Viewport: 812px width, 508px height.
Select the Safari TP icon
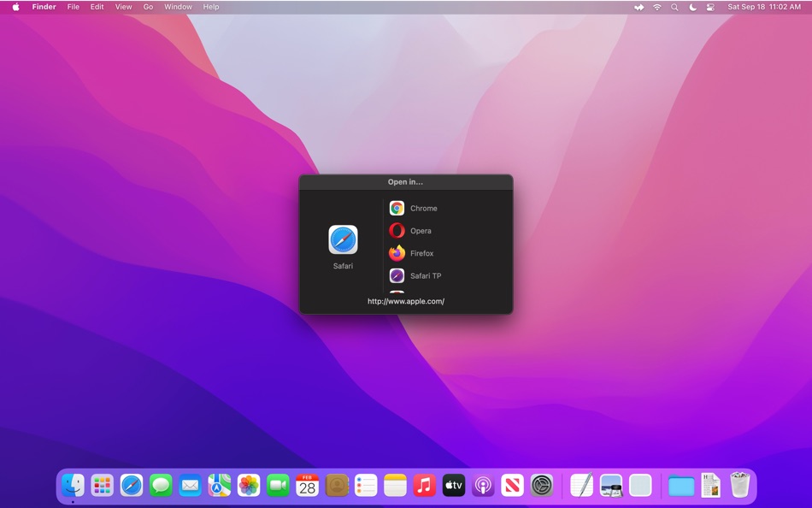(x=397, y=275)
